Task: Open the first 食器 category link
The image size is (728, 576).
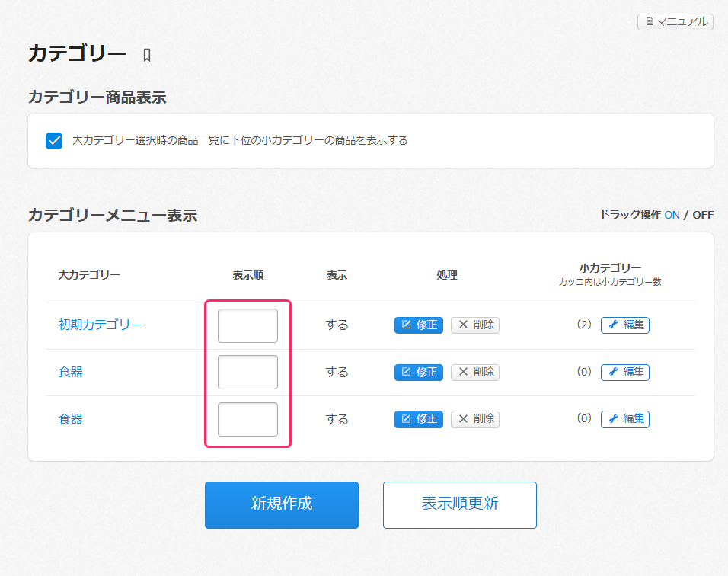Action: point(71,372)
